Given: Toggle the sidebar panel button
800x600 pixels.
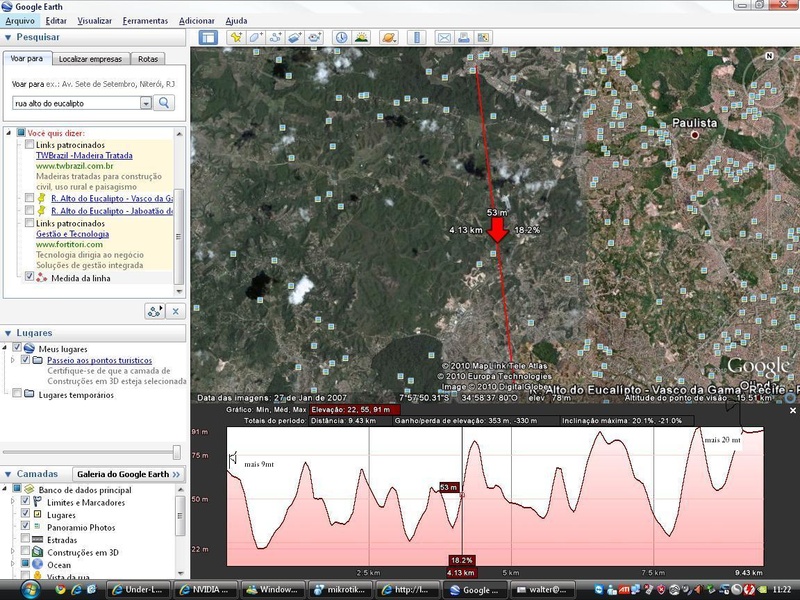Looking at the screenshot, I should coord(208,38).
